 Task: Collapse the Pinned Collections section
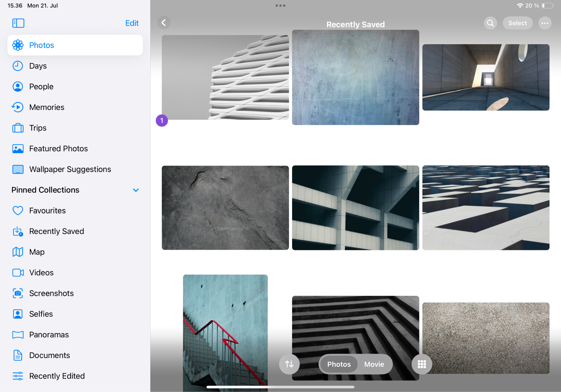click(x=136, y=190)
